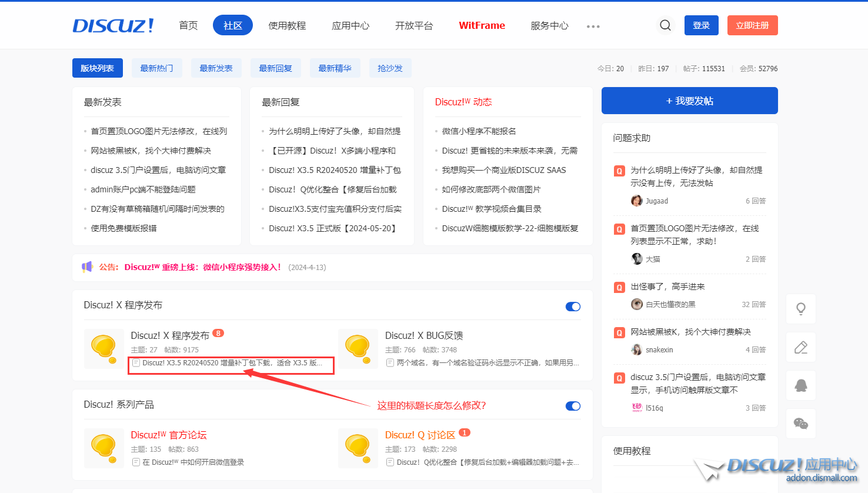Image resolution: width=868 pixels, height=493 pixels.
Task: Click the announcement megaphone icon
Action: point(87,267)
